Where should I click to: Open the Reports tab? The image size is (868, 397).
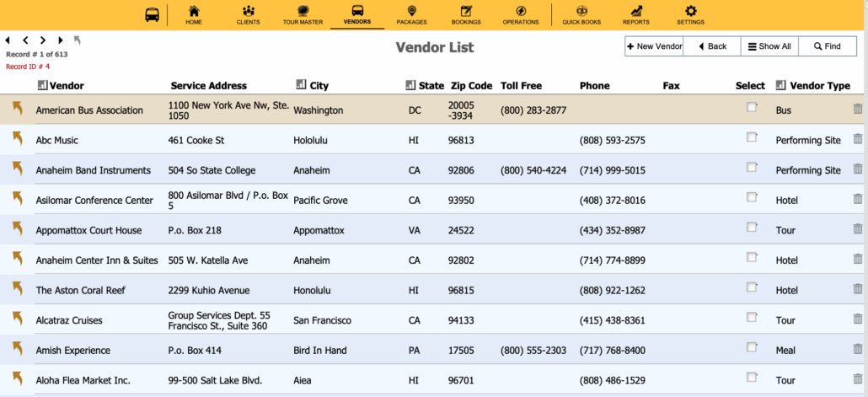635,14
